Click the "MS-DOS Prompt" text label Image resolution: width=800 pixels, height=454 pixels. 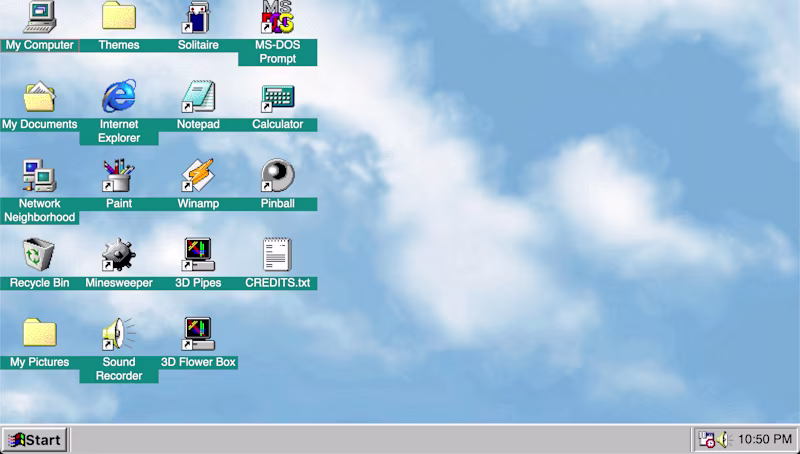278,52
